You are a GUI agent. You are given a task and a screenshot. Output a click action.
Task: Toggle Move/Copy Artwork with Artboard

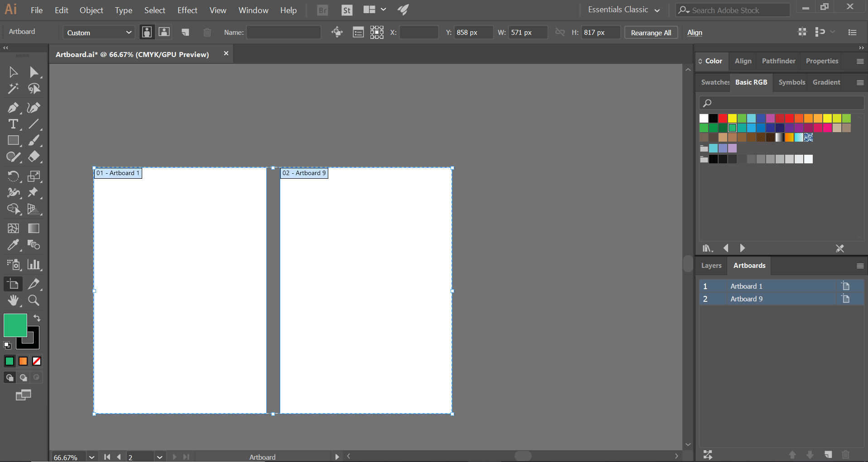tap(337, 32)
